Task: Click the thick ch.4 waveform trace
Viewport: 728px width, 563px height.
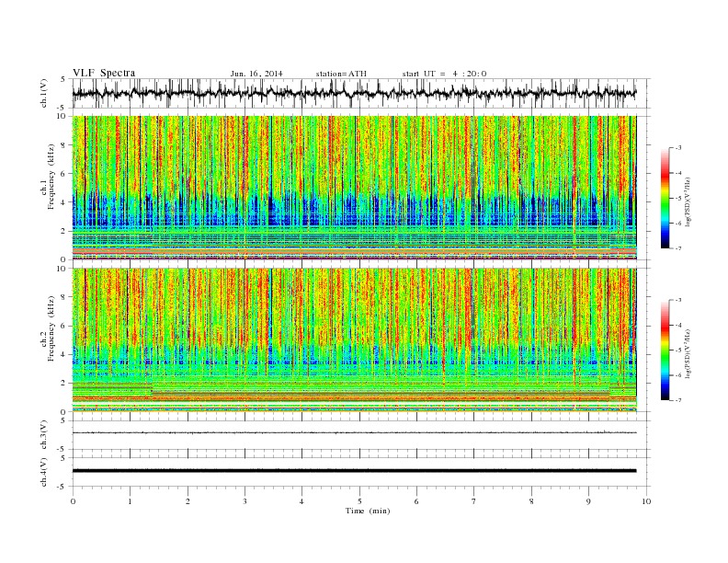Action: pos(354,471)
